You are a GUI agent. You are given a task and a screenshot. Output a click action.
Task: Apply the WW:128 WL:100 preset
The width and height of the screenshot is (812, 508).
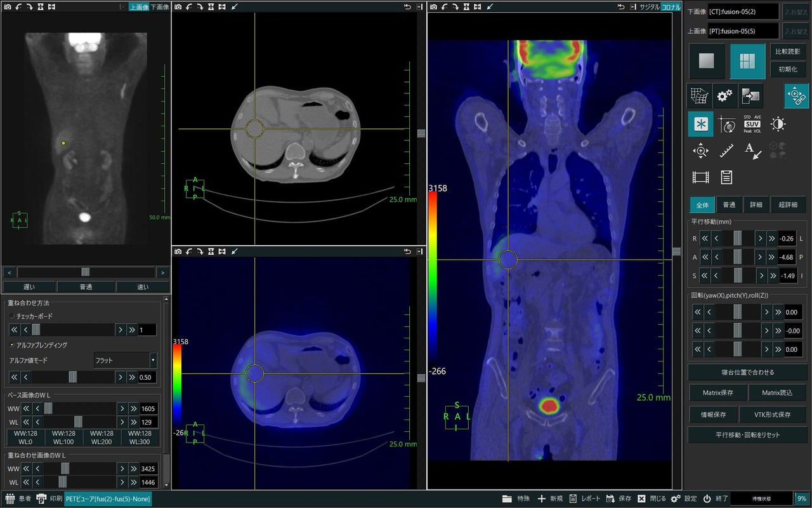coord(63,437)
